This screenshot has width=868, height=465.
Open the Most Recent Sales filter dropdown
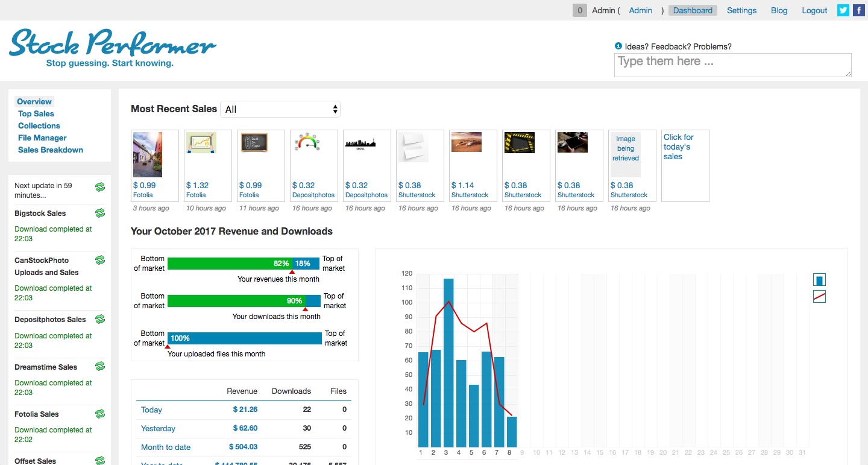tap(280, 109)
